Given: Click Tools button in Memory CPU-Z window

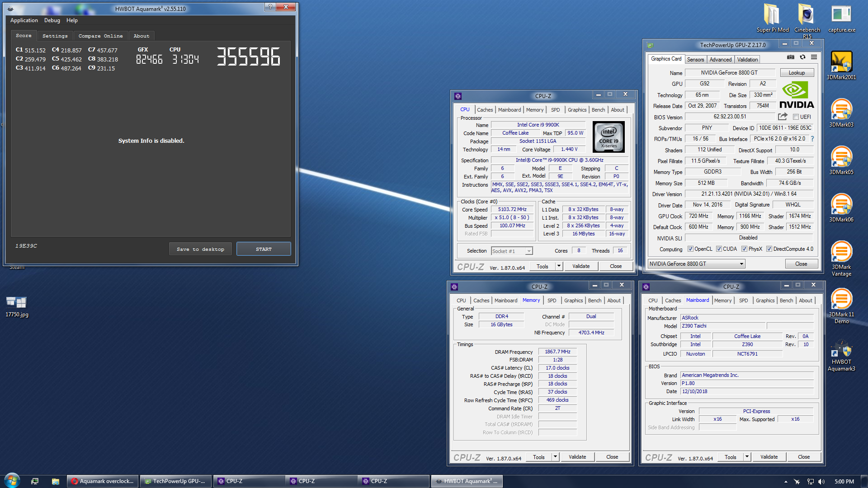Looking at the screenshot, I should pyautogui.click(x=539, y=457).
